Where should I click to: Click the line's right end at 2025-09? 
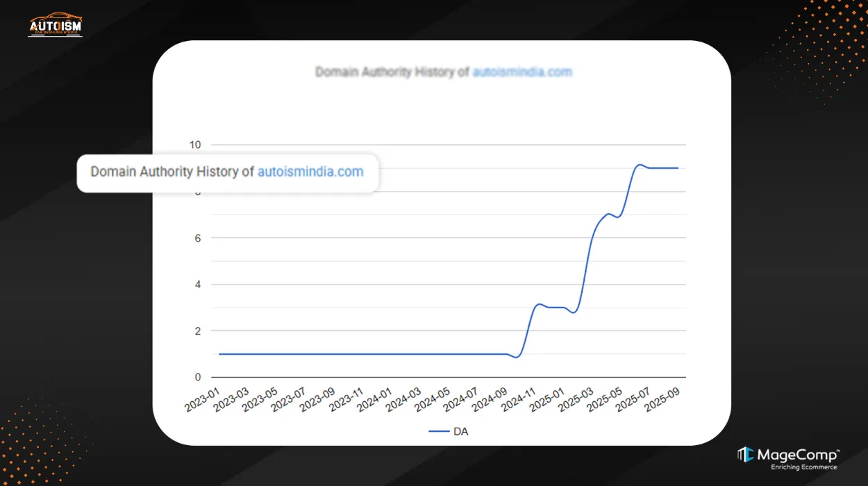click(x=678, y=168)
